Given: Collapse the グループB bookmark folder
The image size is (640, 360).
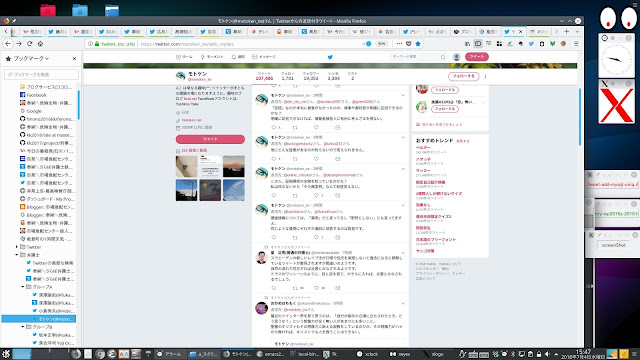Looking at the screenshot, I should coord(23,327).
